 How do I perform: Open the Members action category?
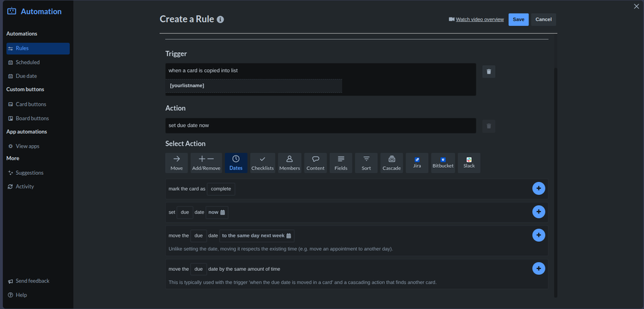click(289, 163)
